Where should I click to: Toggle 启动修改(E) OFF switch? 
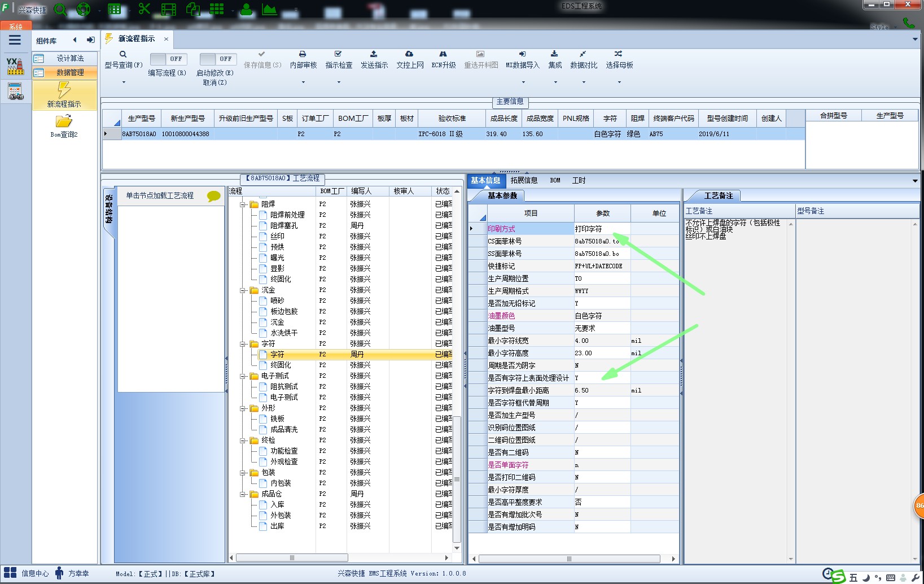point(218,59)
